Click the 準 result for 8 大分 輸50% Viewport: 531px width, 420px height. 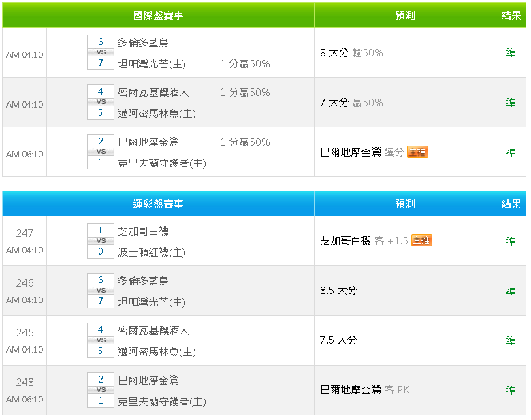pos(511,52)
